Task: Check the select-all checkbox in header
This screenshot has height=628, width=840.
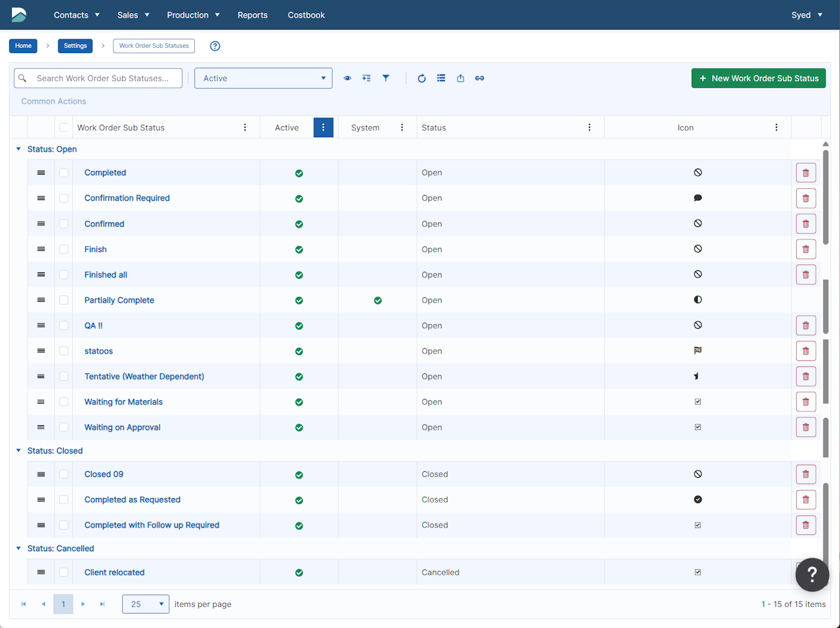Action: [64, 128]
